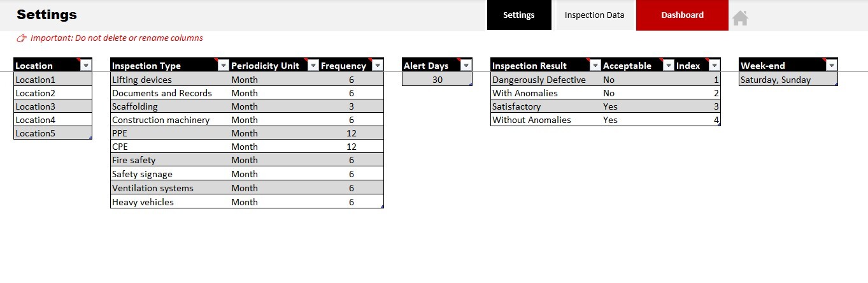
Task: Open the Index column filter dropdown
Action: (x=715, y=65)
